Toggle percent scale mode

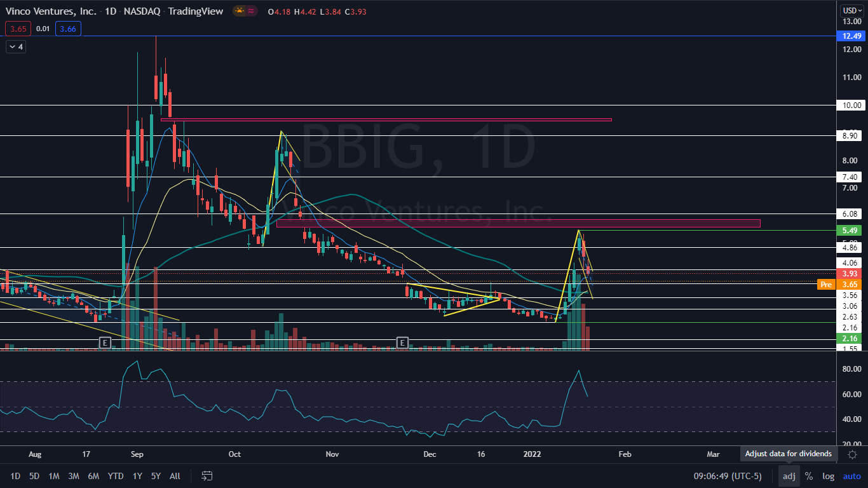(x=808, y=476)
